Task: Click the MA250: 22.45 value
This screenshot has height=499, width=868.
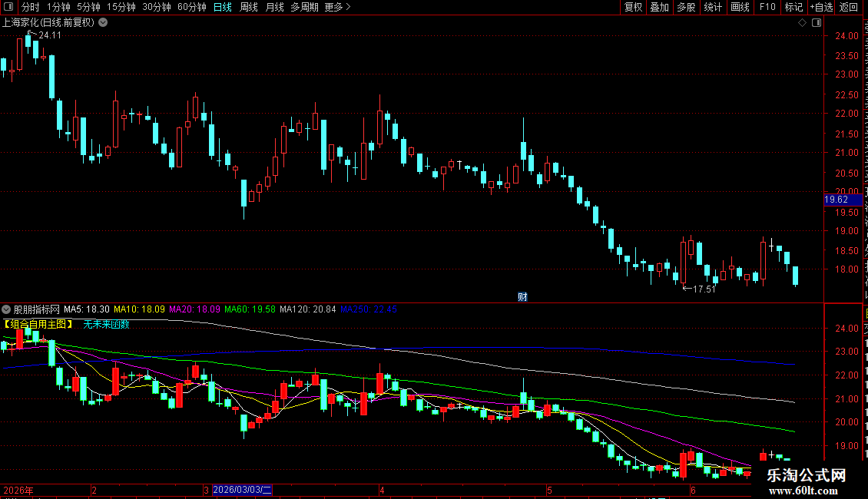Action: (x=369, y=309)
